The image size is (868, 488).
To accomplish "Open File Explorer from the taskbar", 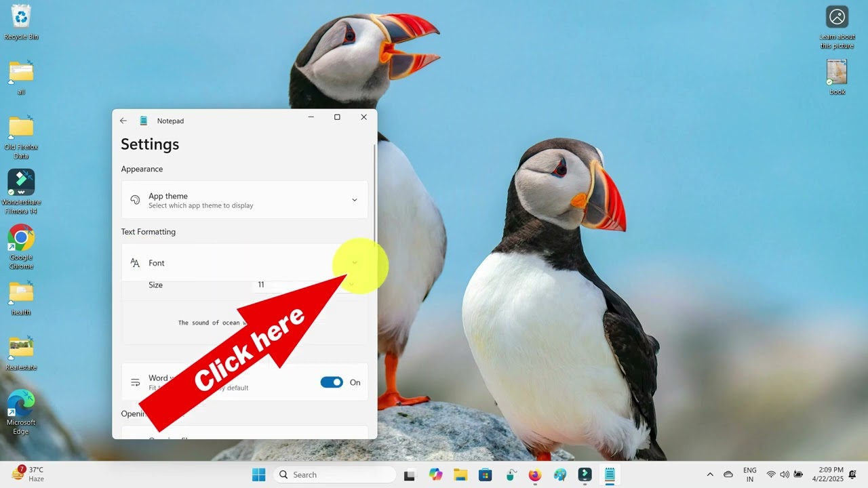I will tap(460, 474).
